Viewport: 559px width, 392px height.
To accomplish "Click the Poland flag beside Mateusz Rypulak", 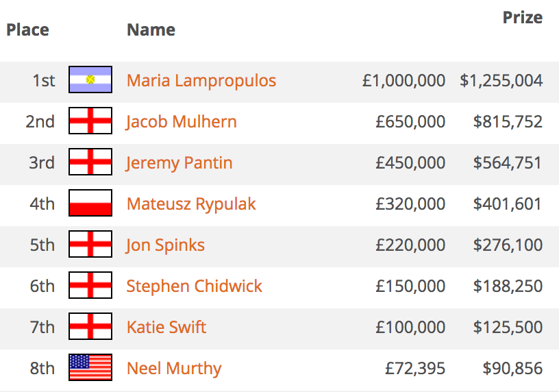I will point(90,203).
